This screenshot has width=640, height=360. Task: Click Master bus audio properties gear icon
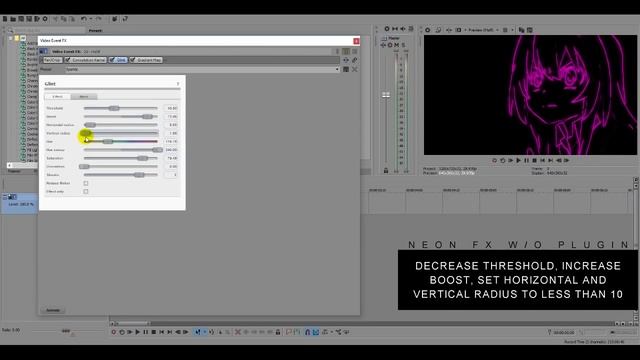[387, 29]
